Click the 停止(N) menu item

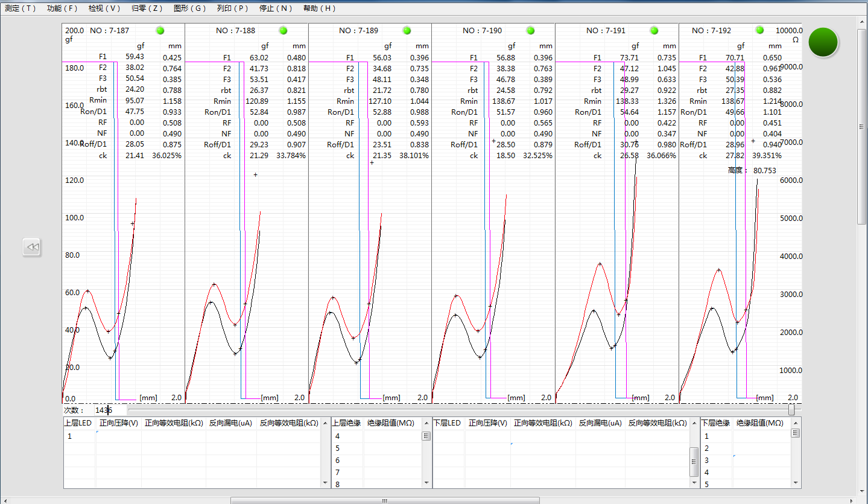(276, 8)
